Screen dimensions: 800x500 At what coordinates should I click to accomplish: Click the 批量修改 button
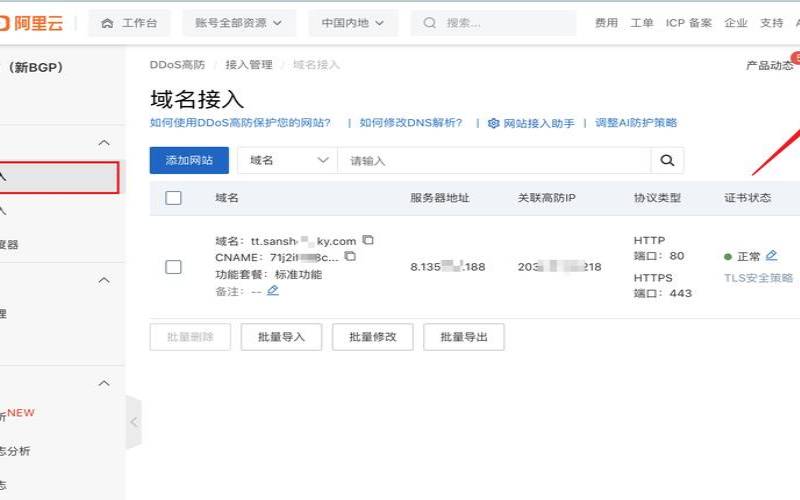coord(372,337)
